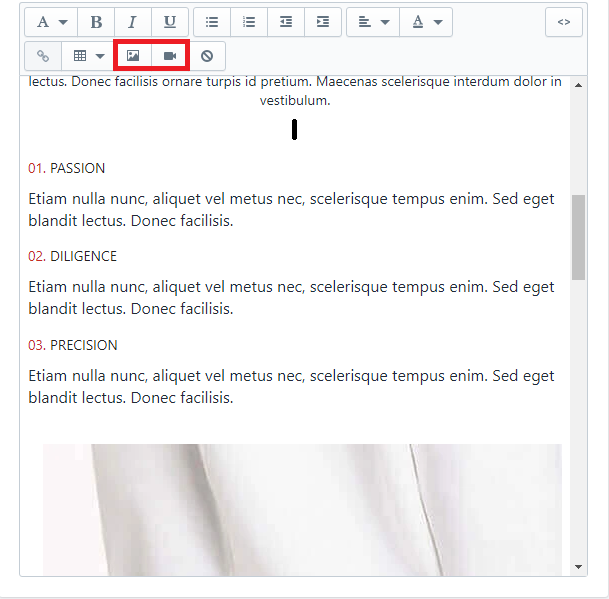Click the paragraph text under PRECISION
Viewport: 609px width, 599px height.
pos(291,387)
